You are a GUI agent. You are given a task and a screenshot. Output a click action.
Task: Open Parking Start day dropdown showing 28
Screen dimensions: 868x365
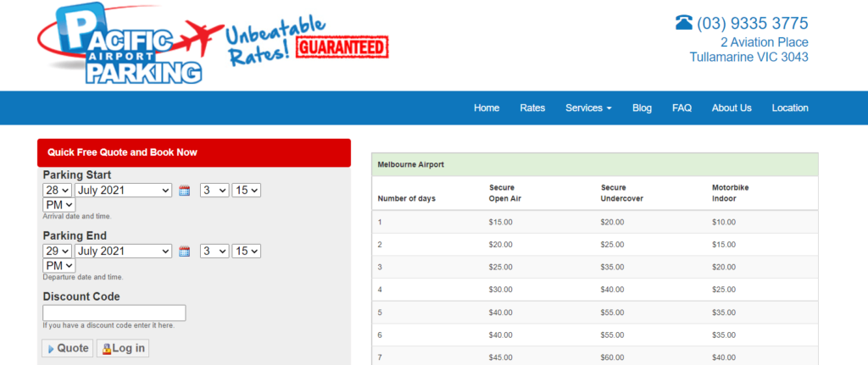pyautogui.click(x=58, y=191)
